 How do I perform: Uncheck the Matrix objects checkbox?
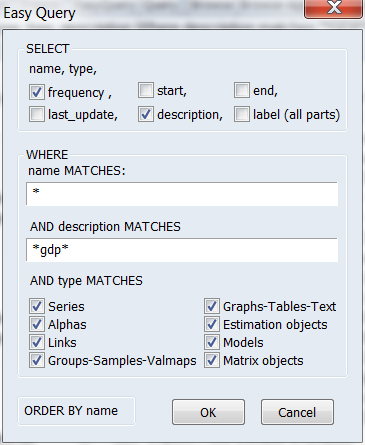click(x=212, y=360)
